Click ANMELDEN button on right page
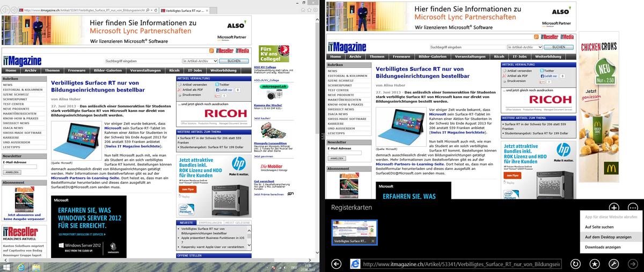 (337, 159)
